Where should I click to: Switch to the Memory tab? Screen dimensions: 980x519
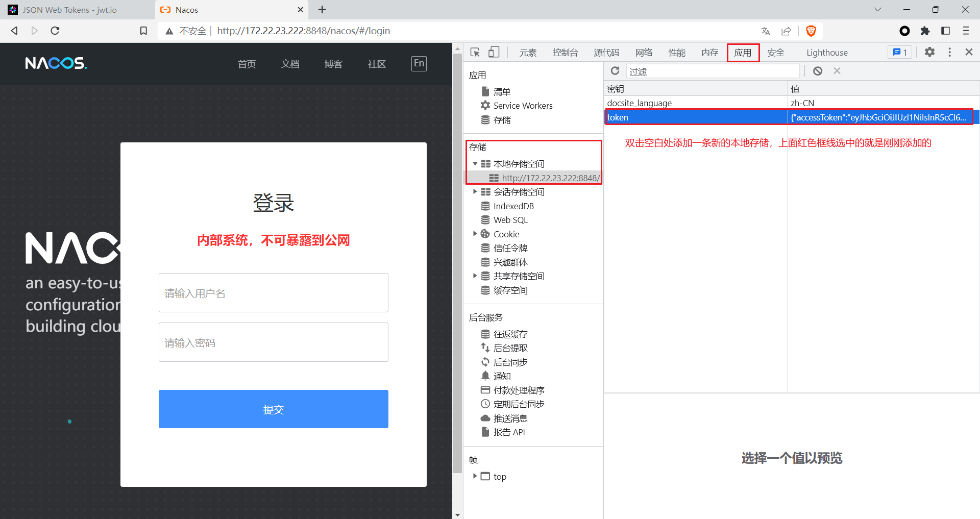coord(709,53)
